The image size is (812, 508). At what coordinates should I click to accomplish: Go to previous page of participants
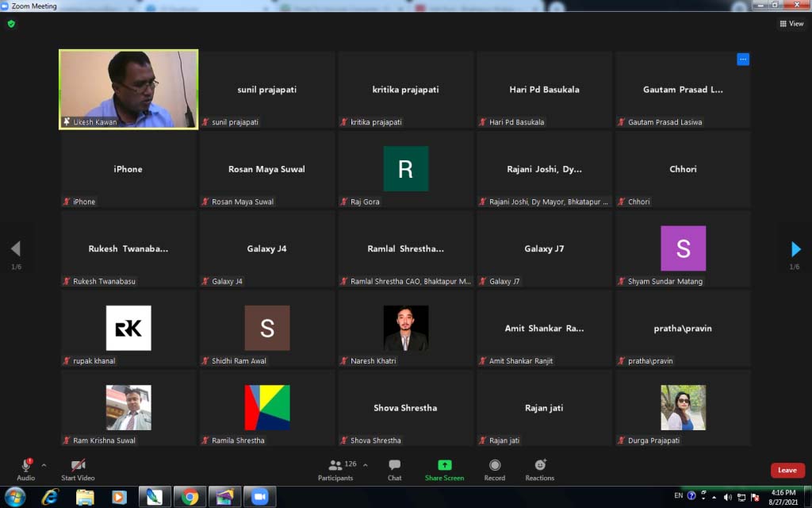15,249
